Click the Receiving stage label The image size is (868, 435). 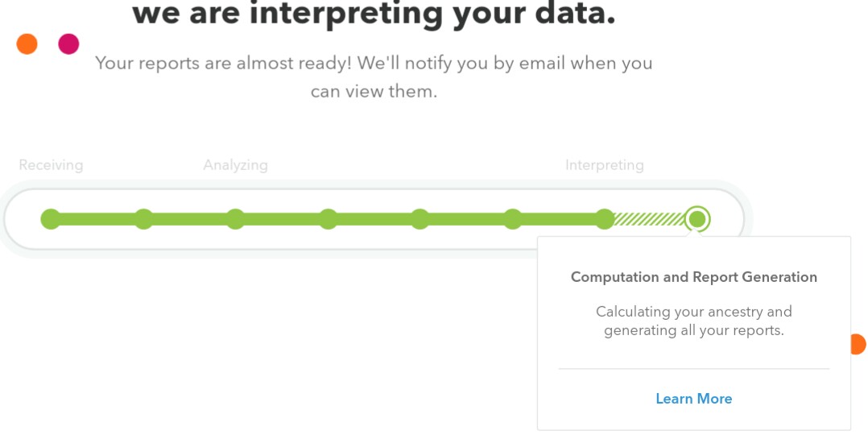51,165
